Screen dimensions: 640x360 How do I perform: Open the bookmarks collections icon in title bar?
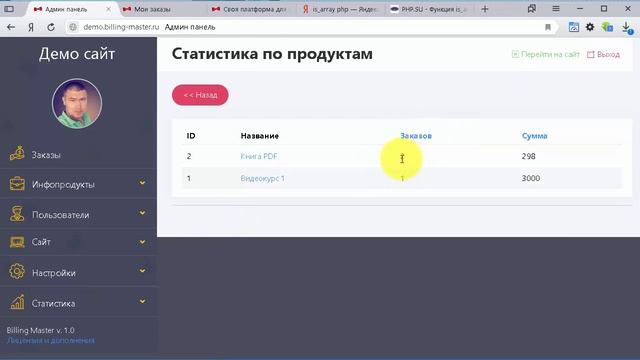point(531,9)
